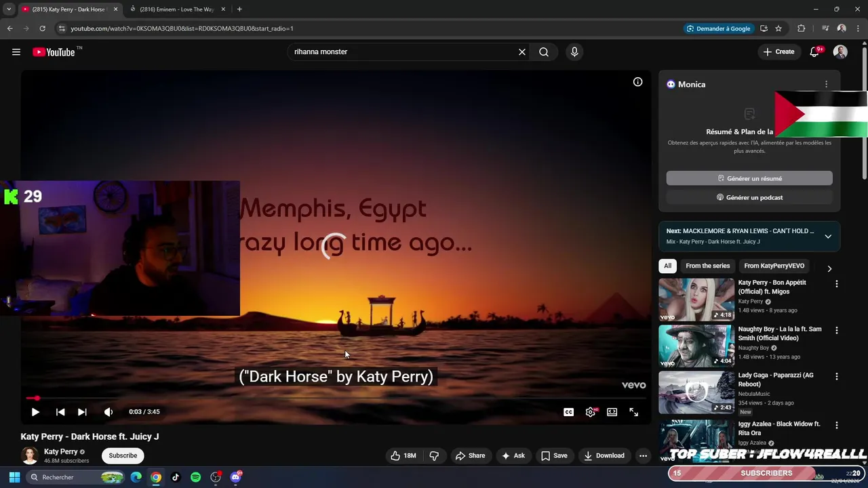The height and width of the screenshot is (488, 868).
Task: Open the video info card icon
Action: click(x=637, y=81)
